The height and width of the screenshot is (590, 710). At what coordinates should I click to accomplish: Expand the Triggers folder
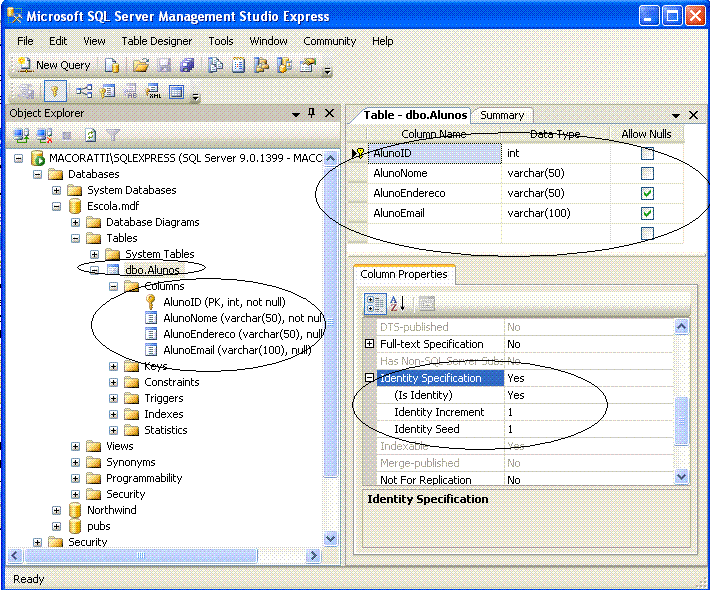point(114,398)
